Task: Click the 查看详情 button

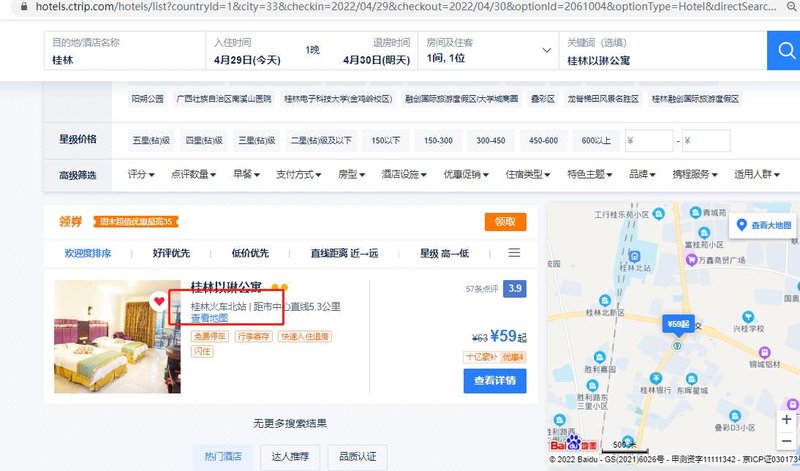Action: click(495, 381)
